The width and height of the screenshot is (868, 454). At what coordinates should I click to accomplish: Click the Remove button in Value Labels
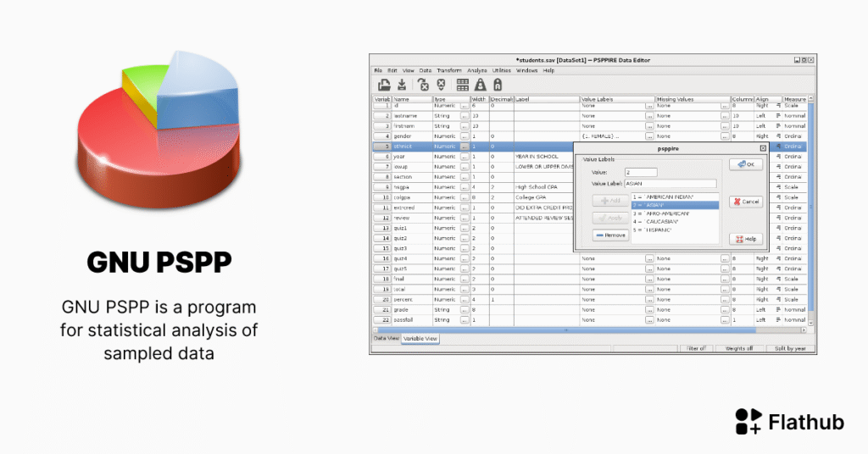[x=610, y=235]
